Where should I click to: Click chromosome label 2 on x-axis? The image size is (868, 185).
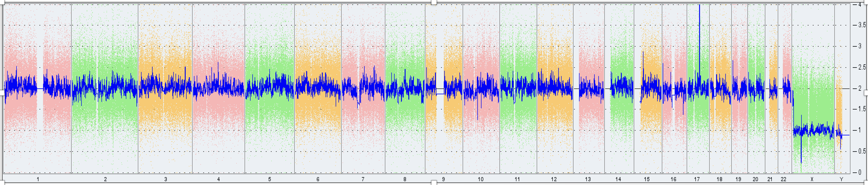point(105,179)
